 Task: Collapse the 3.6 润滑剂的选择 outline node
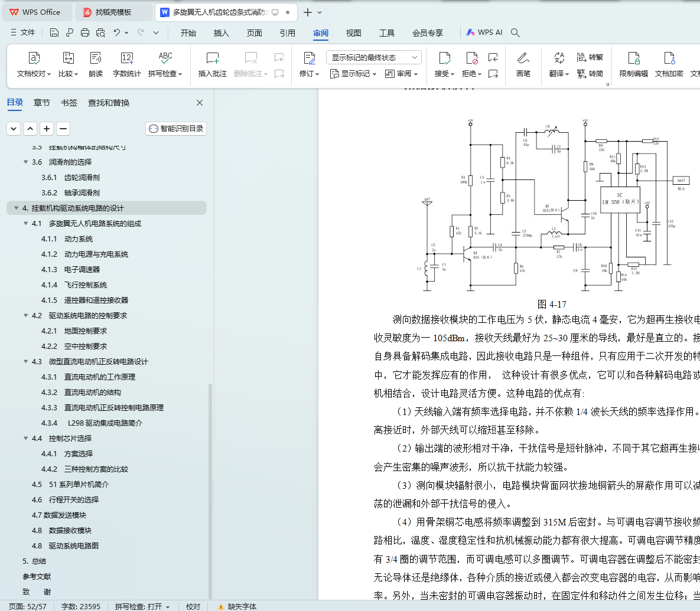pos(26,162)
